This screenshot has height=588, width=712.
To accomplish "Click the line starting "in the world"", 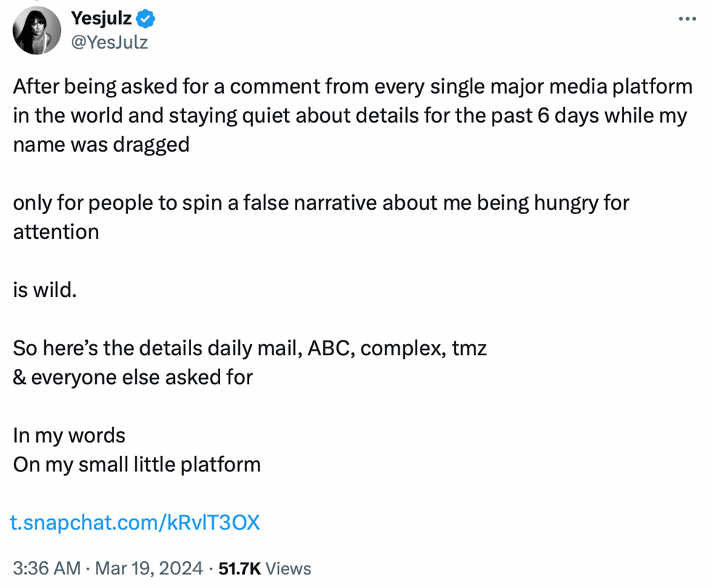I will [x=349, y=115].
